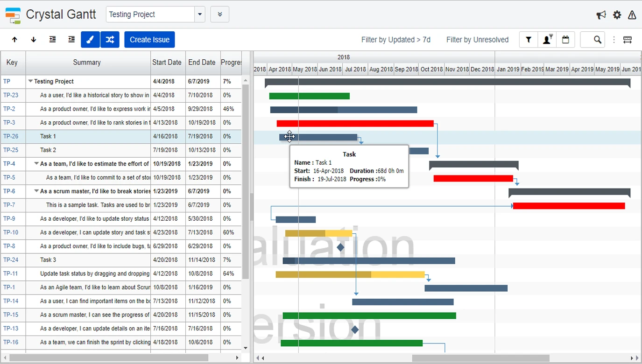Click the Gantt chart horizontal scrollbar thumb
The width and height of the screenshot is (642, 364).
click(x=480, y=358)
